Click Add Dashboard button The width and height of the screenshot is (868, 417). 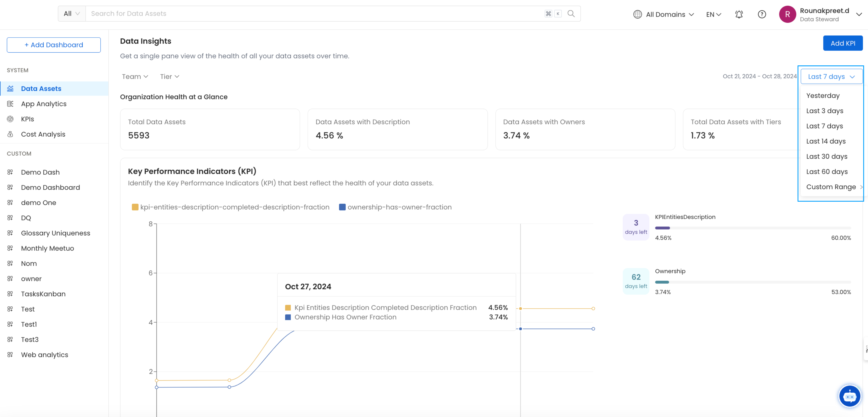pos(53,45)
